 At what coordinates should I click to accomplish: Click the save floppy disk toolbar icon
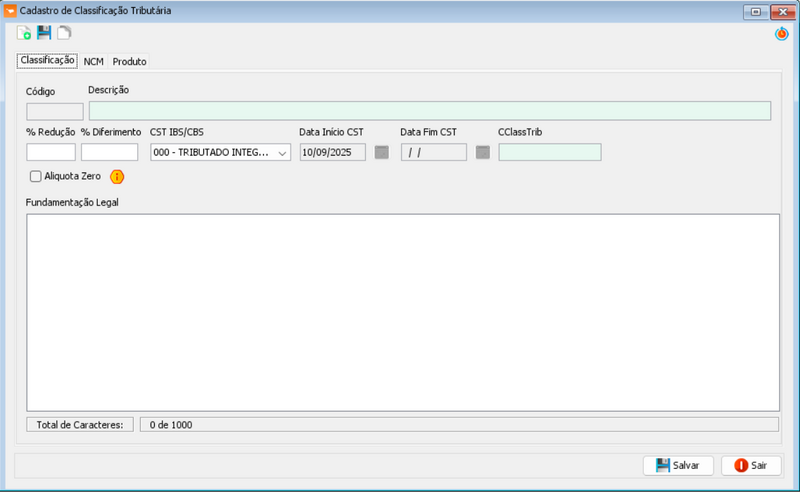(x=44, y=34)
